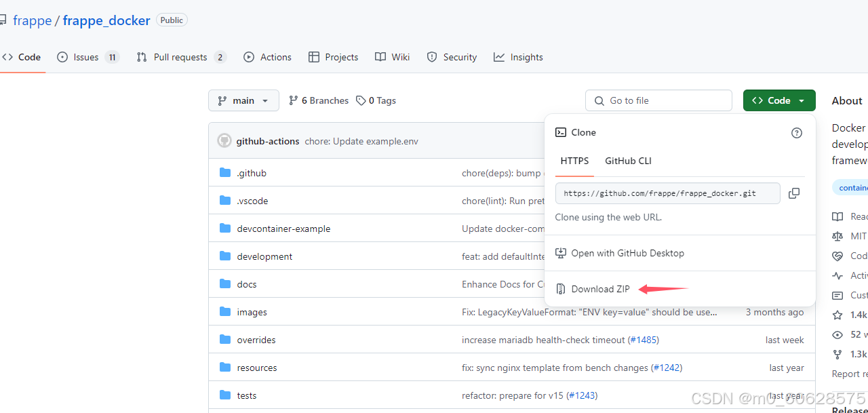868x413 pixels.
Task: Select the HTTPS clone option
Action: tap(574, 161)
